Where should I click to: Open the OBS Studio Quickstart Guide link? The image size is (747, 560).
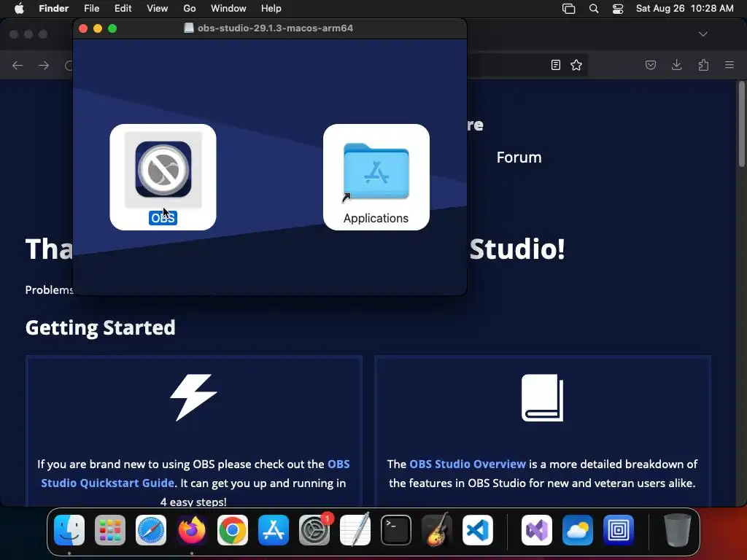click(196, 473)
